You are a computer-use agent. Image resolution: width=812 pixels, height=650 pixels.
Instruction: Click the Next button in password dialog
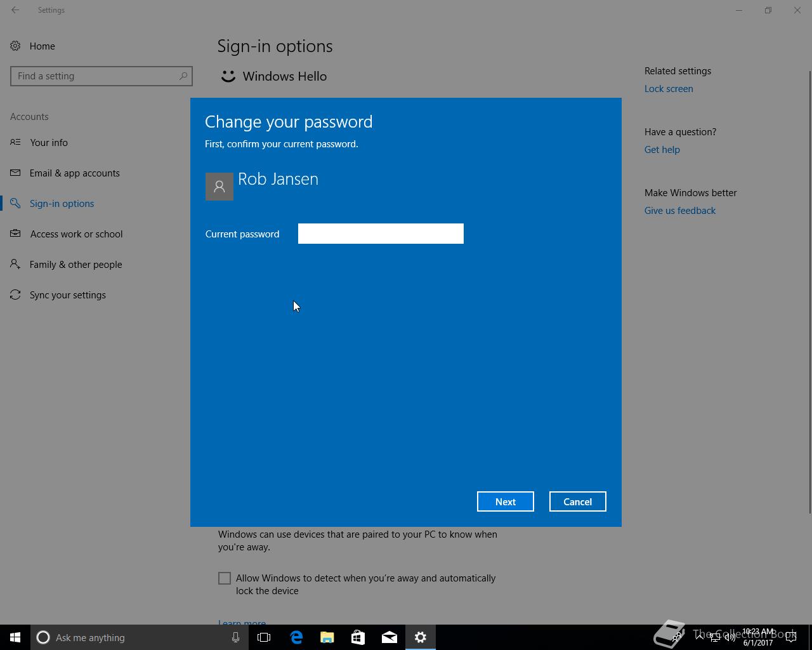pos(506,501)
